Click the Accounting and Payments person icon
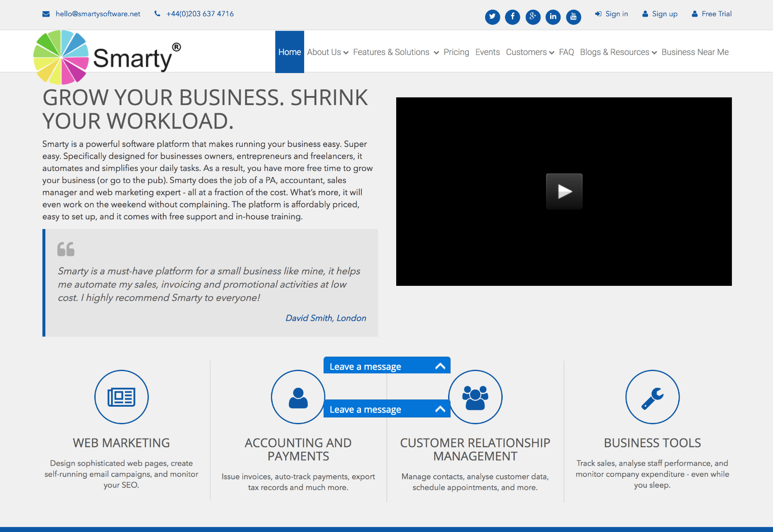The height and width of the screenshot is (532, 773). pyautogui.click(x=298, y=397)
